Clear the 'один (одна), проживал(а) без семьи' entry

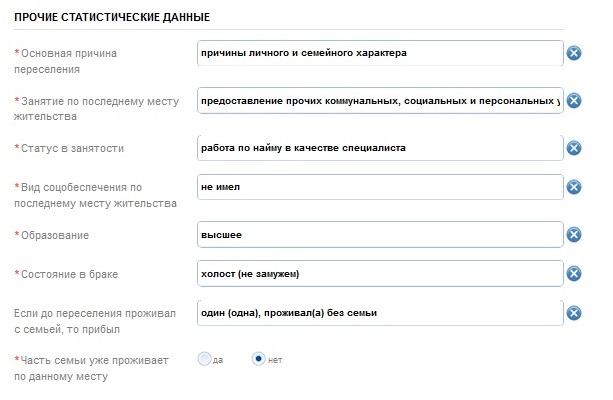[574, 313]
